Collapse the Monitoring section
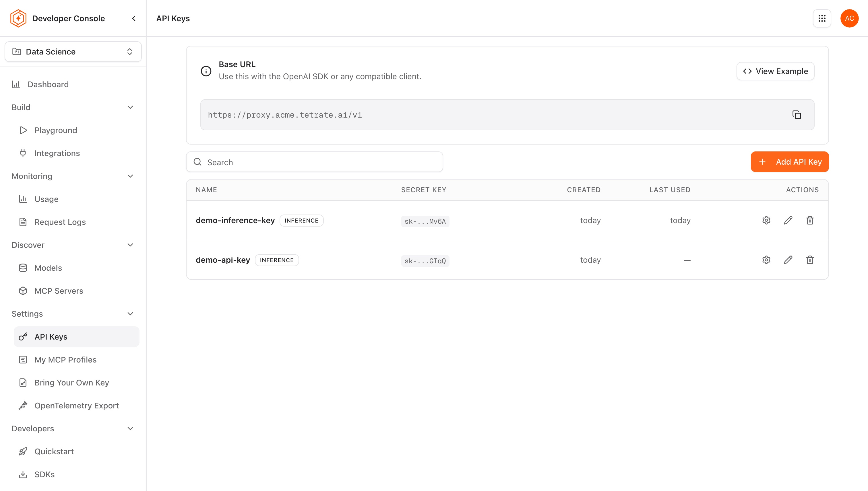Screen dimensions: 868x491 [130, 176]
